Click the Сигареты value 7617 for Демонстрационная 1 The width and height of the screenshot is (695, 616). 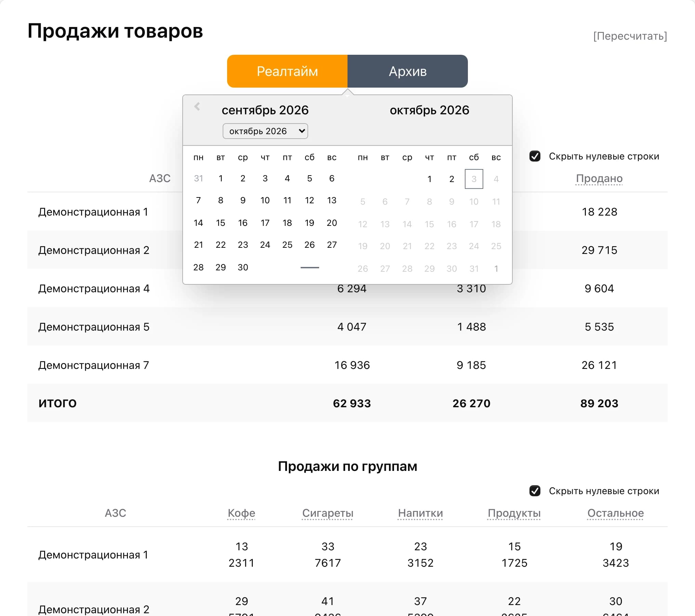328,563
